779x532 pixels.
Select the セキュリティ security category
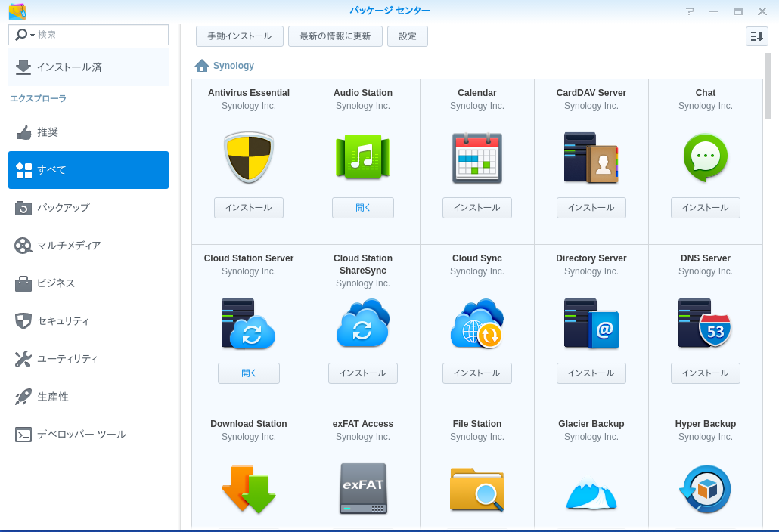pyautogui.click(x=88, y=320)
